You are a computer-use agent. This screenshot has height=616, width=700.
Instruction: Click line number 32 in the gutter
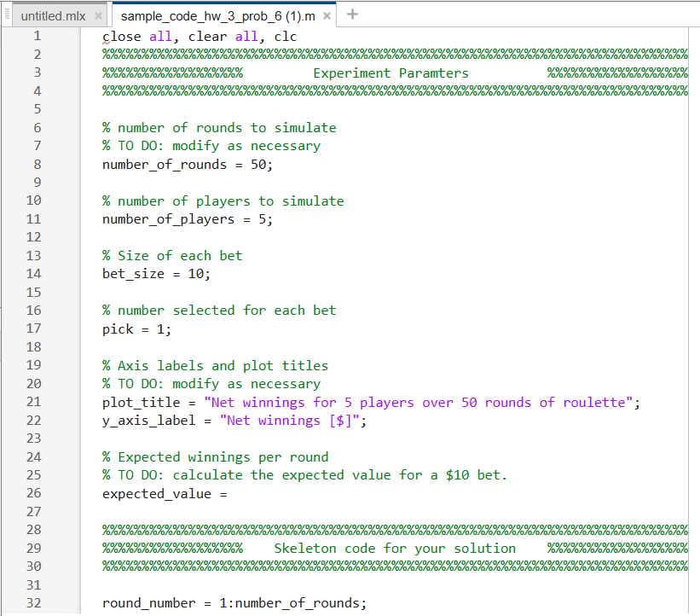tap(33, 603)
